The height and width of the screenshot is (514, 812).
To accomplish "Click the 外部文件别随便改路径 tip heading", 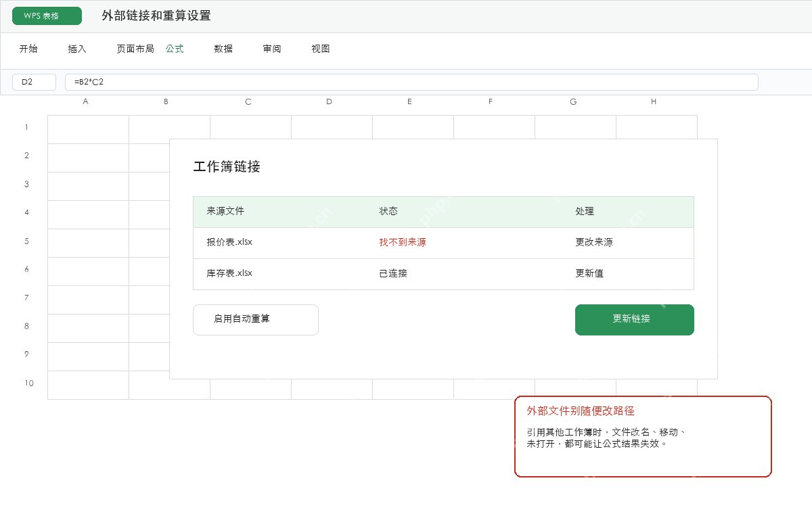I will point(581,411).
